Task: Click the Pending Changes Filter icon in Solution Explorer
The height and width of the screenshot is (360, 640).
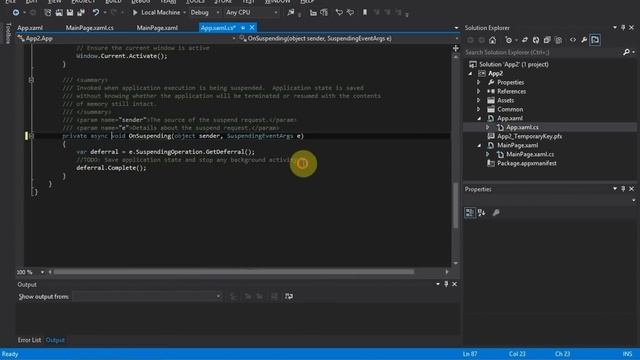Action: (509, 40)
